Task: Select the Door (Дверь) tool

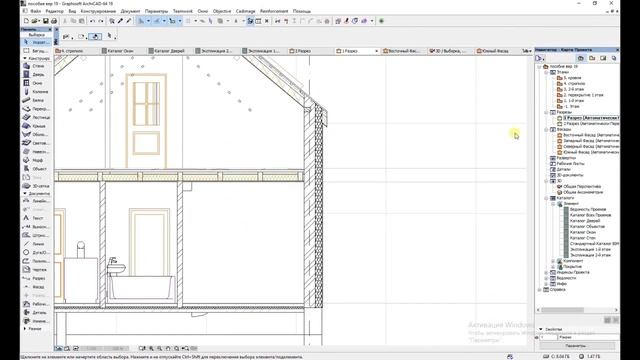Action: pos(36,74)
